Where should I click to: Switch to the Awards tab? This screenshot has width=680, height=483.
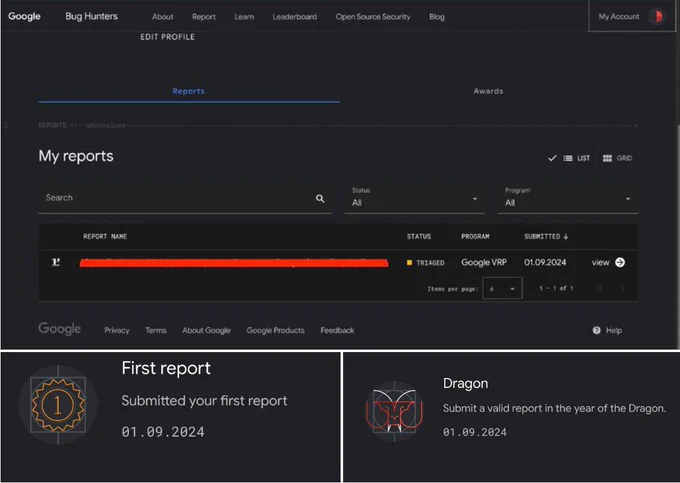(488, 91)
